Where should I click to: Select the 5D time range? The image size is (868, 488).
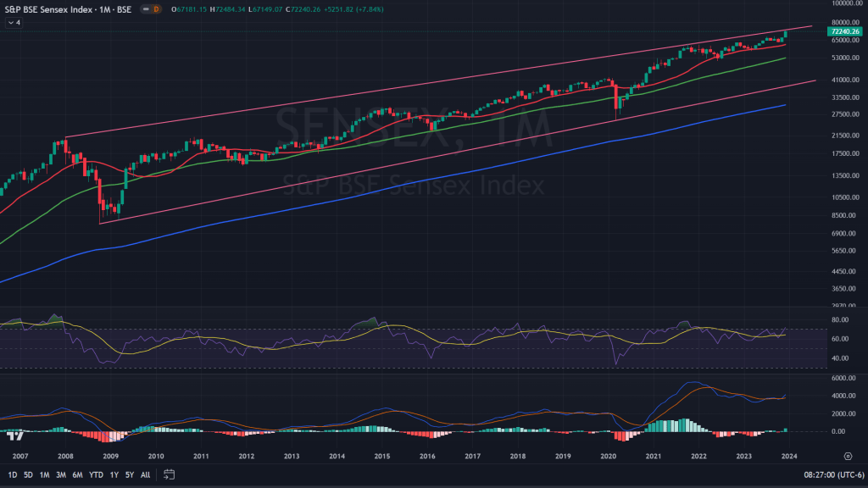pos(29,474)
